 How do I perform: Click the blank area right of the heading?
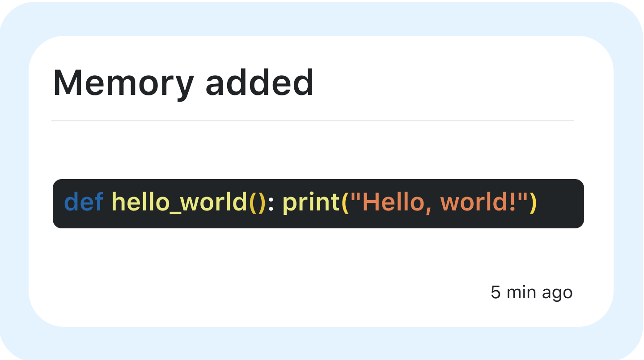click(x=447, y=83)
